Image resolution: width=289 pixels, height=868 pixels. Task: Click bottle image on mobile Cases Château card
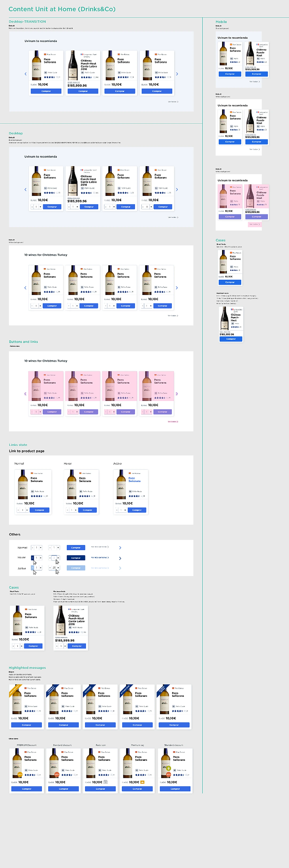click(x=224, y=318)
